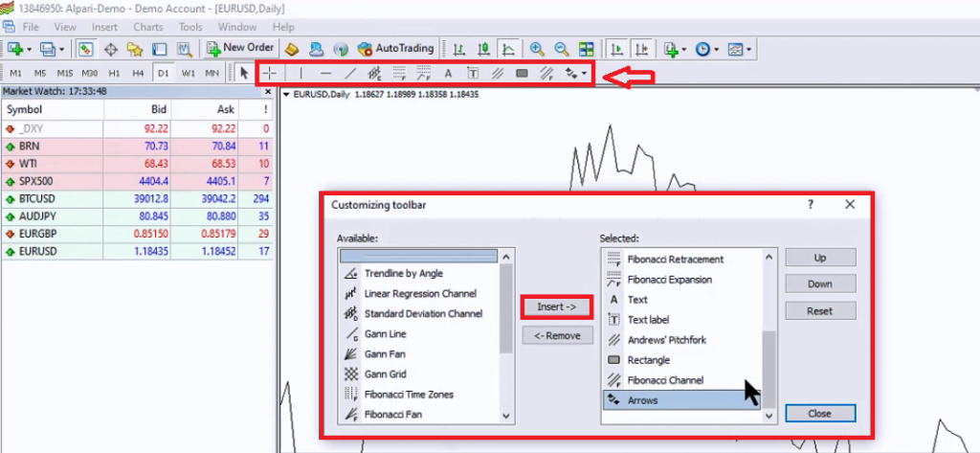980x453 pixels.
Task: Click the New Chart toolbar icon
Action: coord(15,49)
